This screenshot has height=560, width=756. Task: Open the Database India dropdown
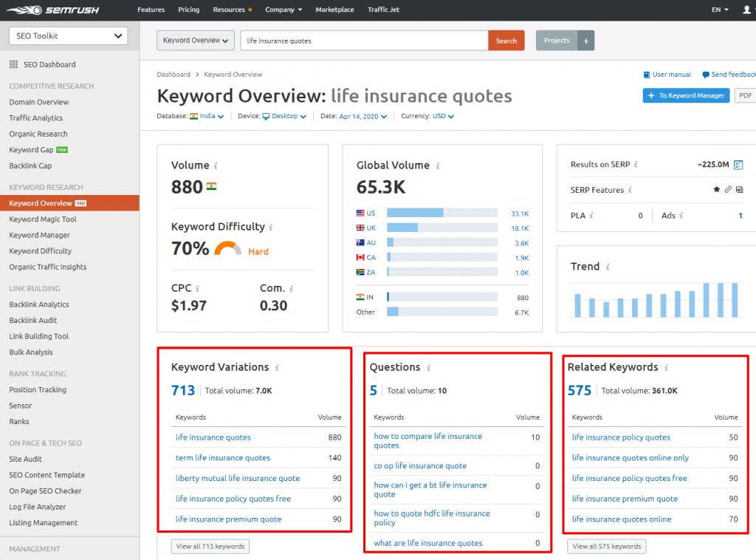coord(207,116)
